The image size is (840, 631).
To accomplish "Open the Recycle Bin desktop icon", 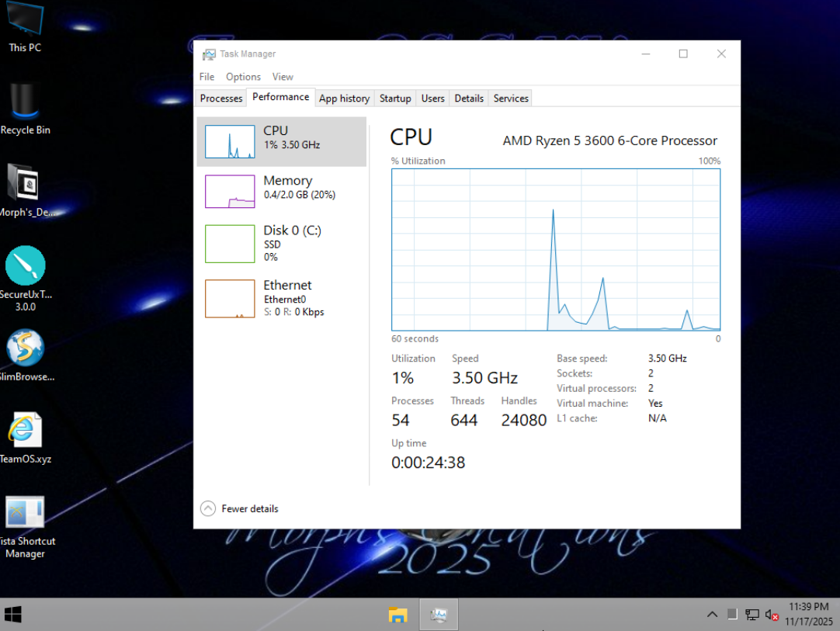I will click(x=25, y=107).
